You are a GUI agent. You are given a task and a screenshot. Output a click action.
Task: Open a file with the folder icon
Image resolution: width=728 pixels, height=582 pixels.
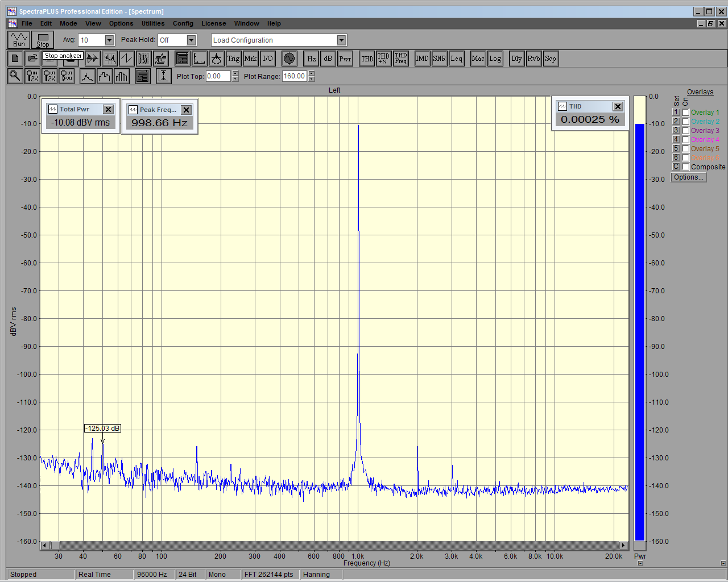[x=32, y=59]
